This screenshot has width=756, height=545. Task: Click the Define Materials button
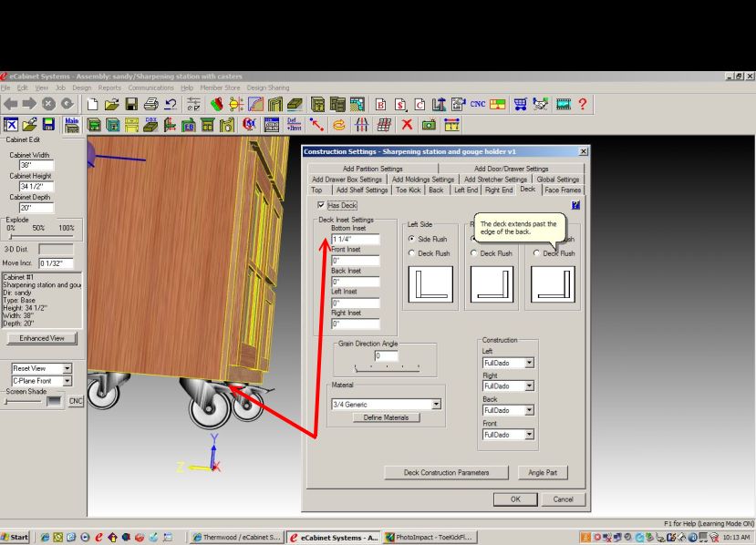tap(386, 417)
